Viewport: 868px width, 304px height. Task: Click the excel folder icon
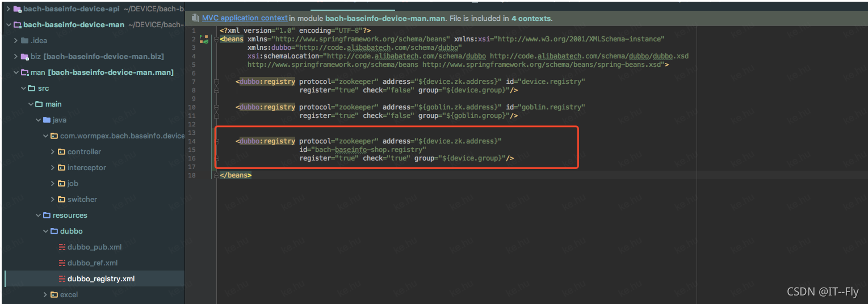(54, 295)
